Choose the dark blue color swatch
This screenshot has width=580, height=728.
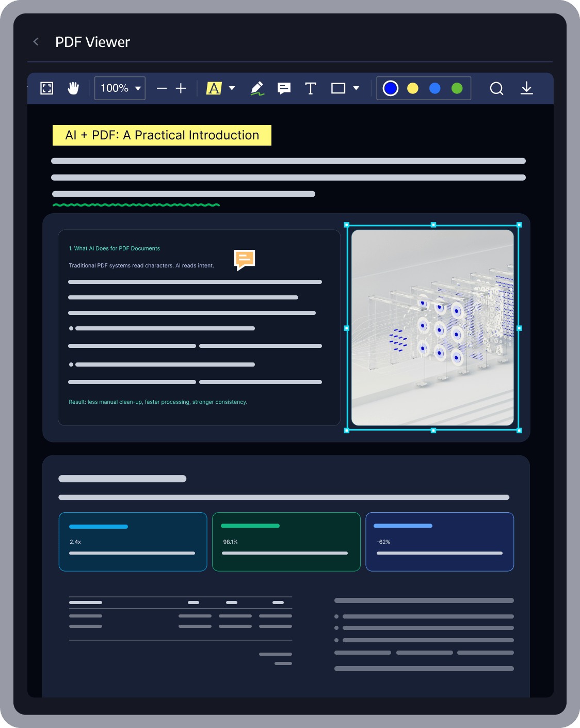click(391, 88)
